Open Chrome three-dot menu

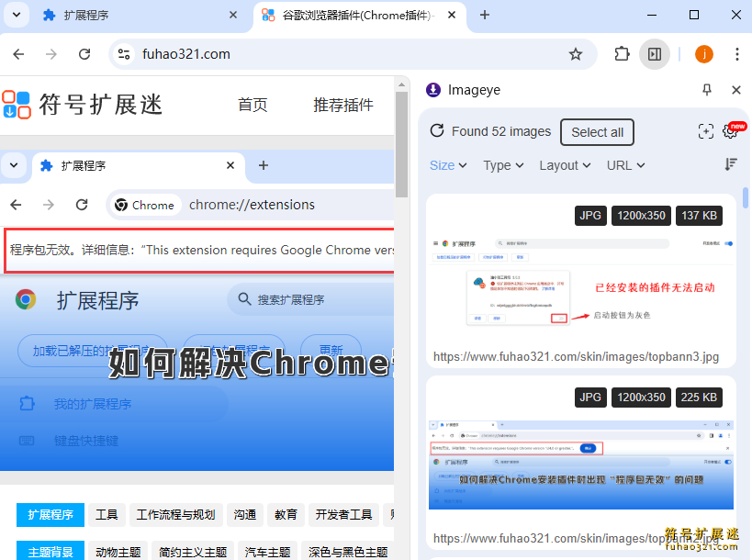737,54
